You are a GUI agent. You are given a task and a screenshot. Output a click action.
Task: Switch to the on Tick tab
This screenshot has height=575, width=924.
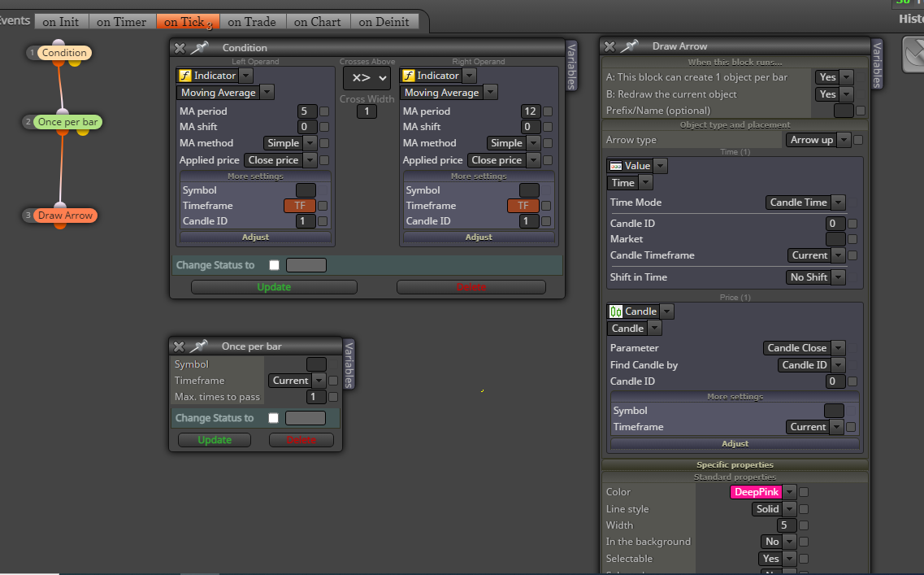click(188, 22)
